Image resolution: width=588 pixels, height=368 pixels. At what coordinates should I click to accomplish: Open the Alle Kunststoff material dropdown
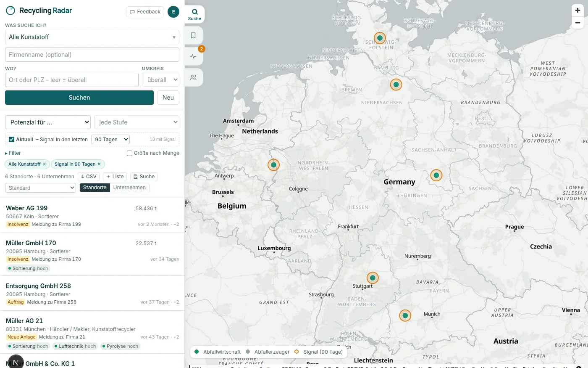click(92, 37)
